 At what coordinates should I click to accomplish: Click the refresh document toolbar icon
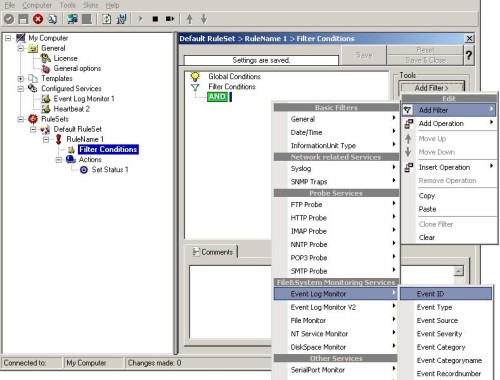click(107, 19)
